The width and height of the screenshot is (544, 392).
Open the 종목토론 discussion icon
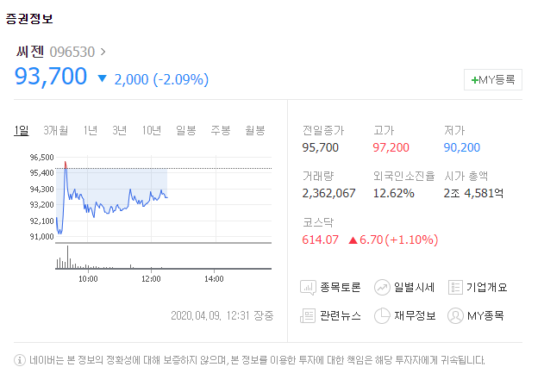[308, 288]
